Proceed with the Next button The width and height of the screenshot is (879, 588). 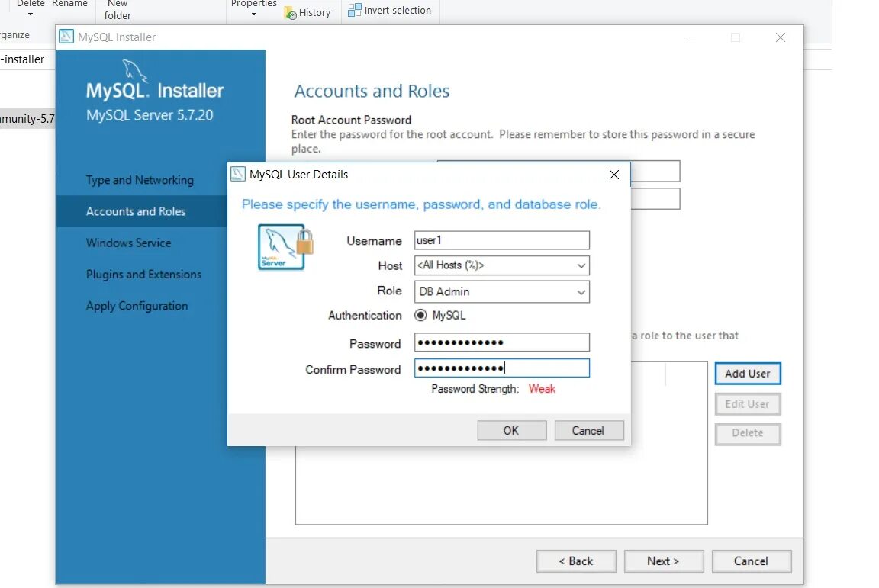[x=664, y=561]
